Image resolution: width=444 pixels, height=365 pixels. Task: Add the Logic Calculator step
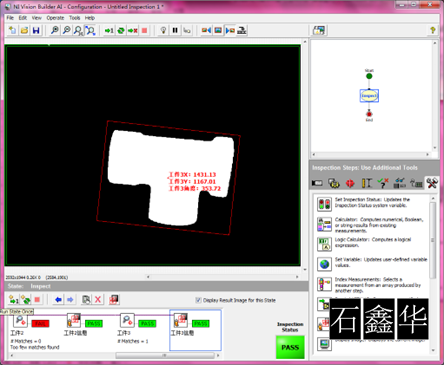click(324, 244)
